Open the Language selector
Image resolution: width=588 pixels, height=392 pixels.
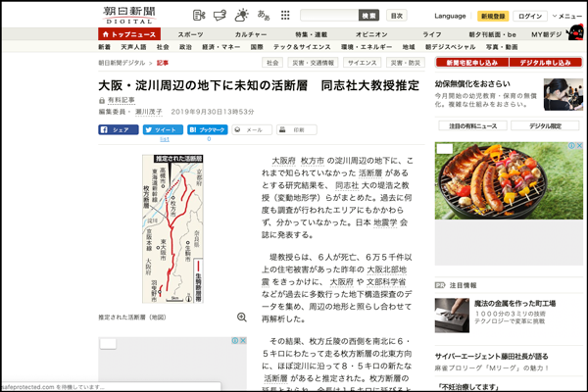tap(450, 17)
